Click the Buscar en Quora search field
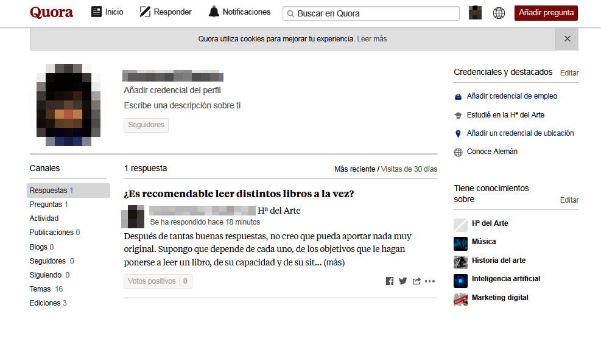 (x=370, y=13)
